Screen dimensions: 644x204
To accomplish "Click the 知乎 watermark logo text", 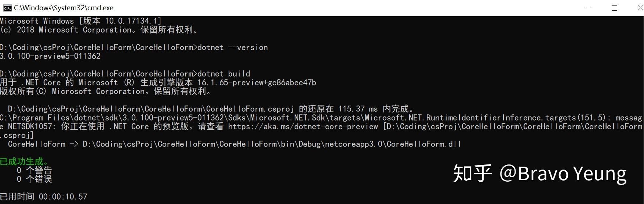I will (x=472, y=173).
